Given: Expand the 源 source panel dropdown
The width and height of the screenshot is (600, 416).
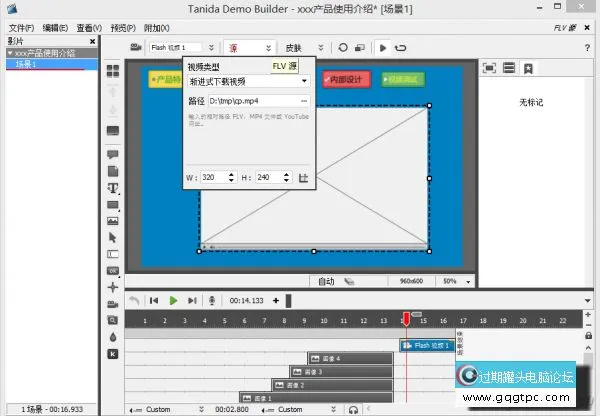Looking at the screenshot, I should (268, 47).
